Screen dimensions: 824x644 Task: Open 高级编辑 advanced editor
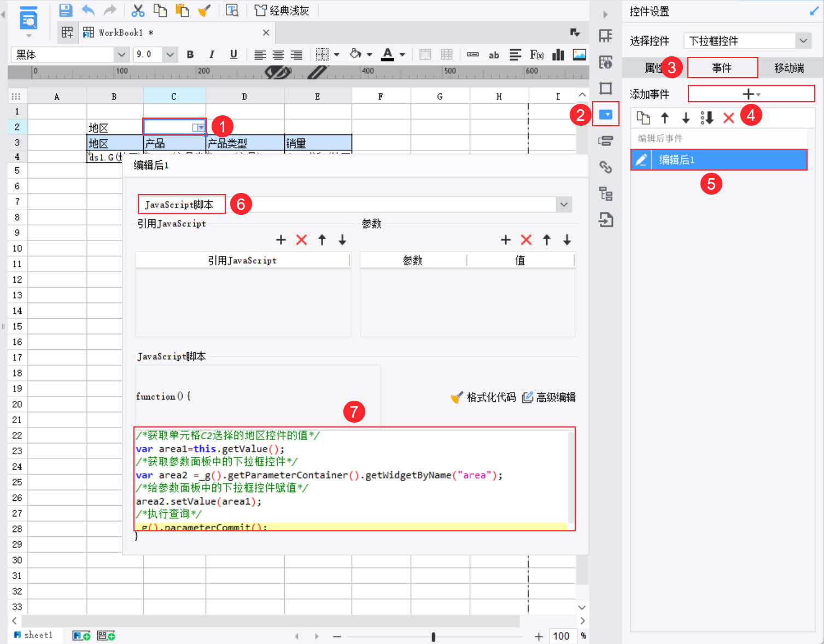549,397
